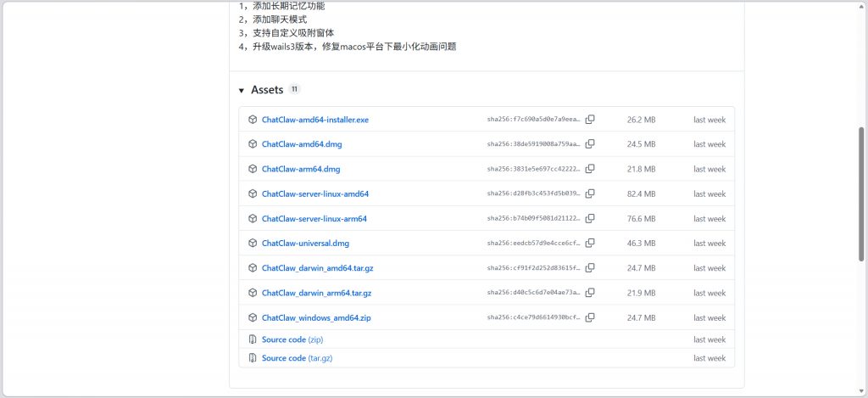Click zip file icon beside Source code (tar.gz)
This screenshot has height=398, width=868.
[x=253, y=357]
